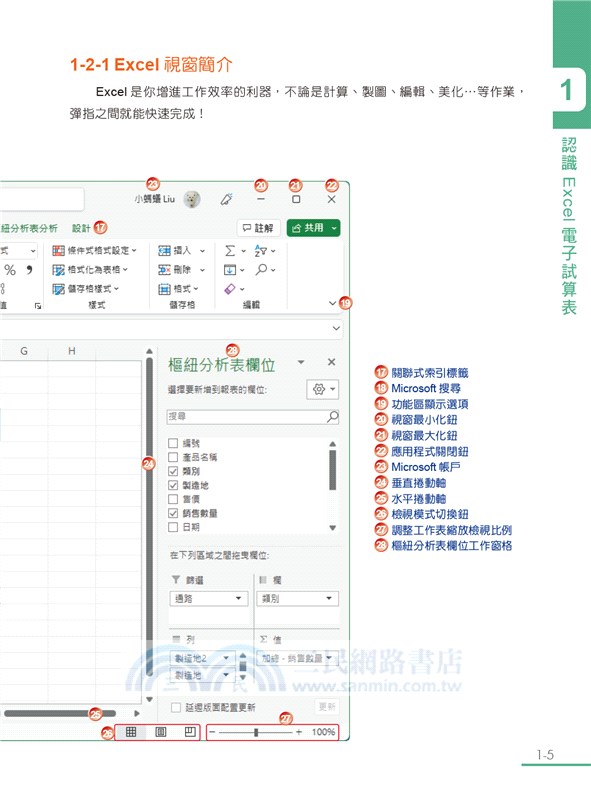This screenshot has height=800, width=591.
Task: Toggle 延遲版面配置更新 checkbox
Action: (176, 707)
